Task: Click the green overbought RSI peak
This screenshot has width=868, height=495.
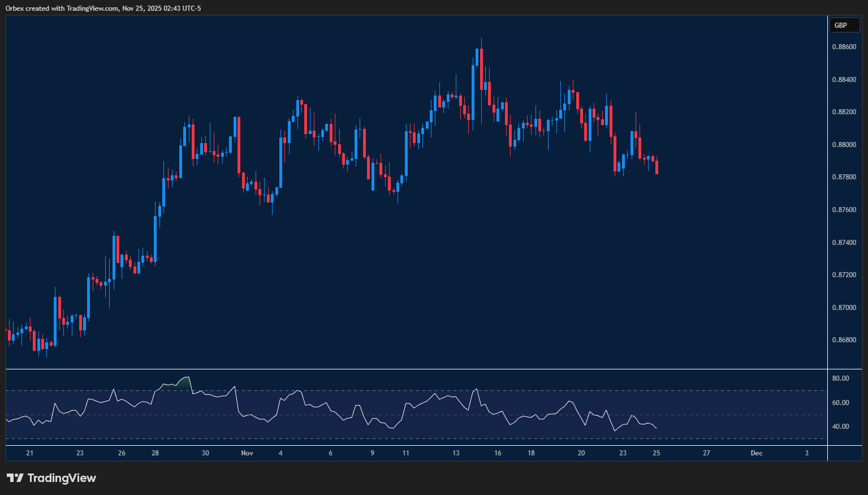Action: (183, 381)
